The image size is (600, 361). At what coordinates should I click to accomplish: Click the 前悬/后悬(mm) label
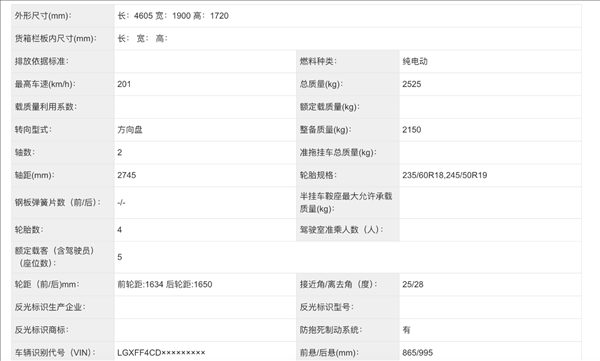329,353
